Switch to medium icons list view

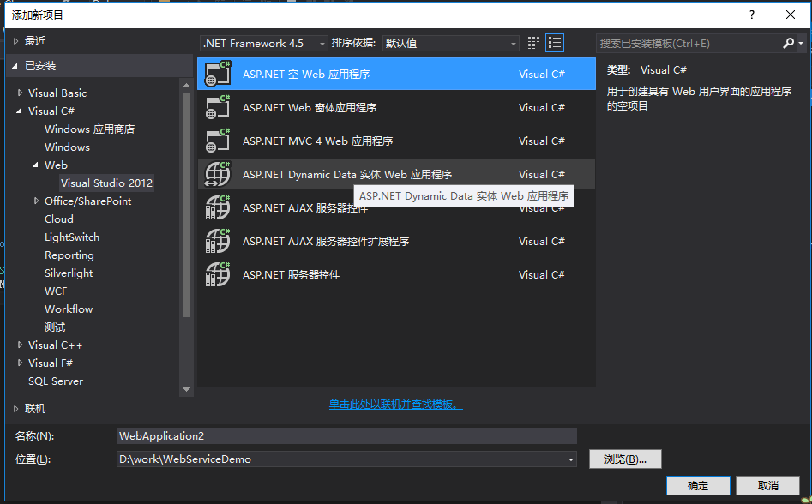click(x=555, y=43)
